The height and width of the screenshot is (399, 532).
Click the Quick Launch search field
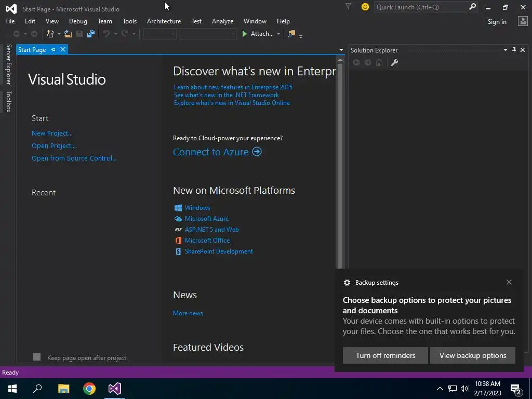pyautogui.click(x=421, y=7)
